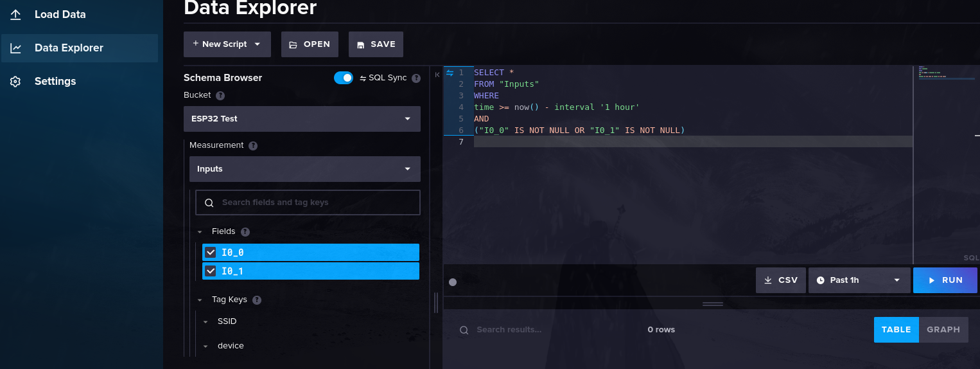
Task: Open the New Script dropdown
Action: pos(227,44)
